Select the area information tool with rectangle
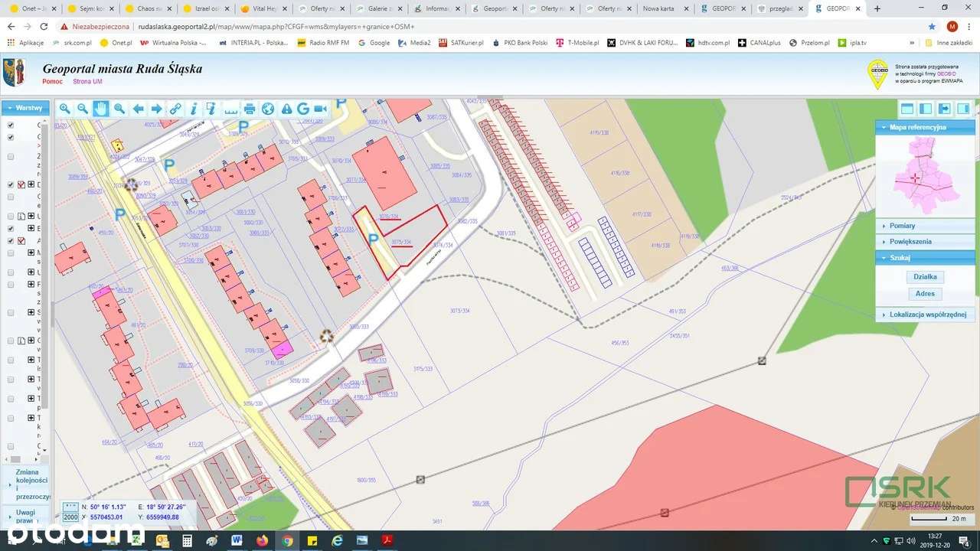Image resolution: width=980 pixels, height=551 pixels. click(x=212, y=109)
